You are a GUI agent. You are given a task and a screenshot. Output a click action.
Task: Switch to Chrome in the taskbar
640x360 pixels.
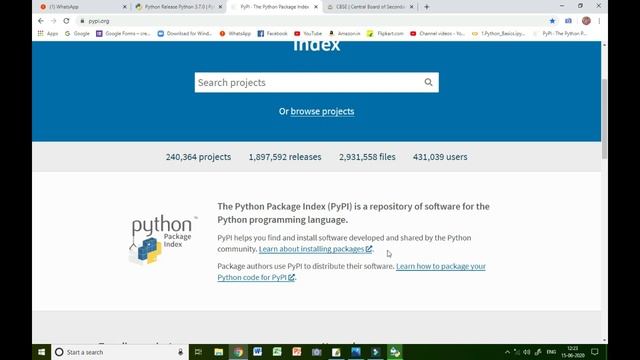pos(238,352)
